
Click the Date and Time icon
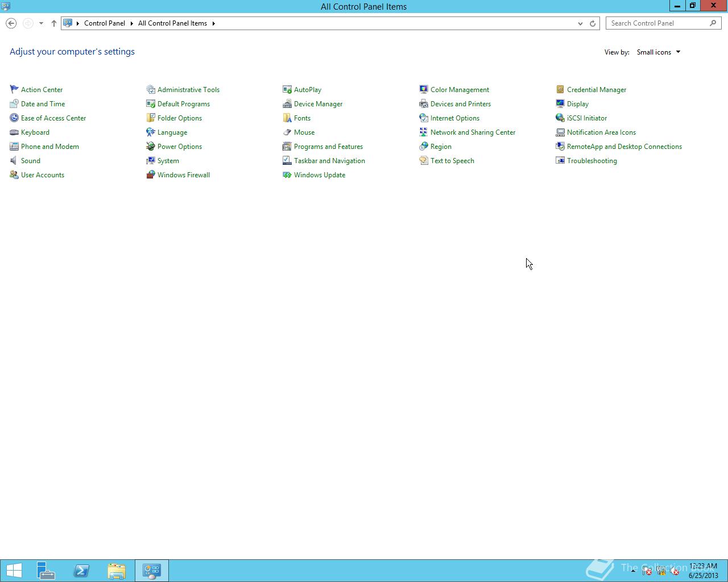pos(14,103)
